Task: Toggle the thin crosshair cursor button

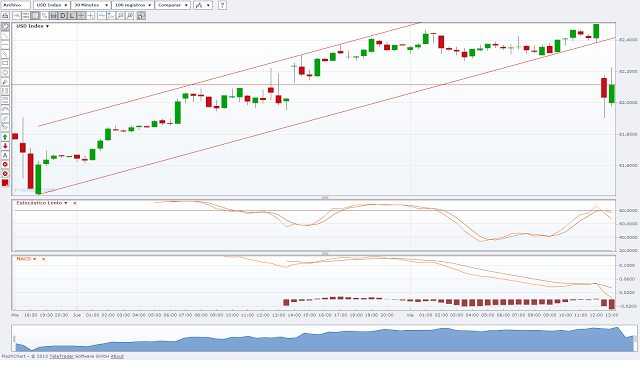Action: coord(90,16)
